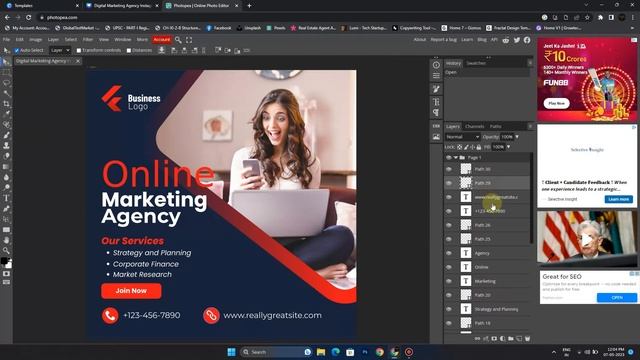
Task: Select the Dodge tool
Action: point(6,188)
